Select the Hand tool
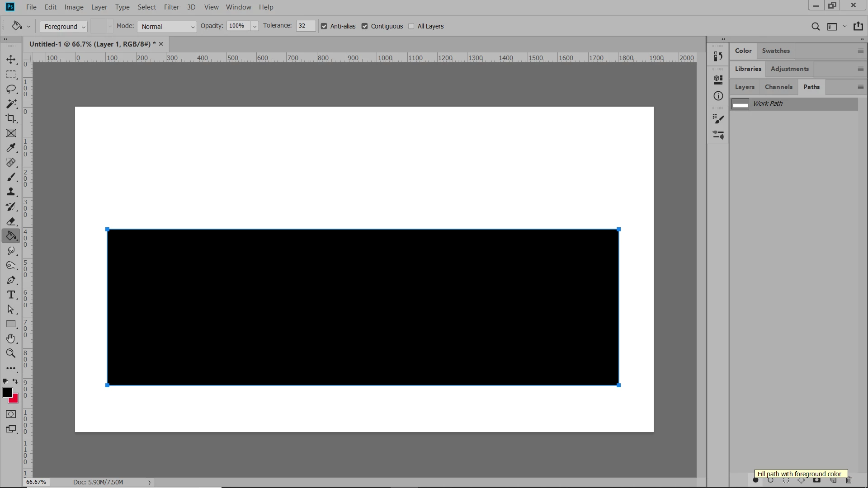The height and width of the screenshot is (488, 868). click(x=11, y=338)
